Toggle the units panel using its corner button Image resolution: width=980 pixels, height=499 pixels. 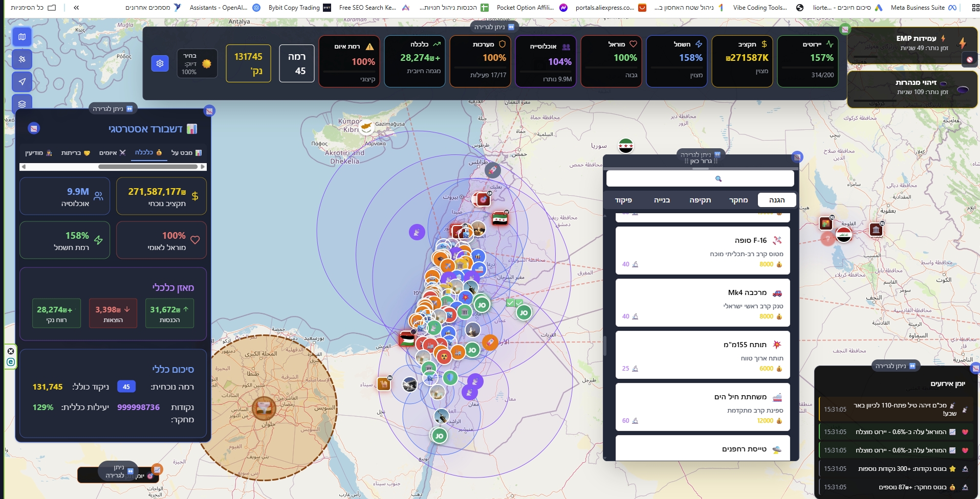coord(797,157)
